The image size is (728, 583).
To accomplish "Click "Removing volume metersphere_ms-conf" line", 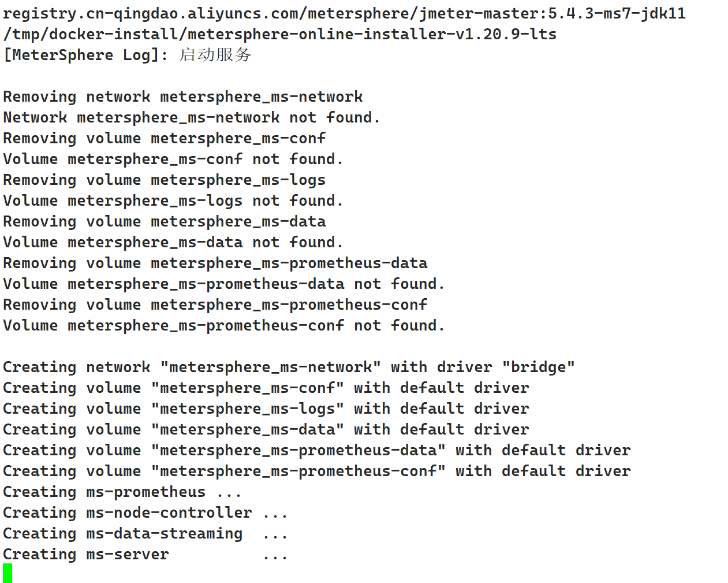I will (164, 138).
